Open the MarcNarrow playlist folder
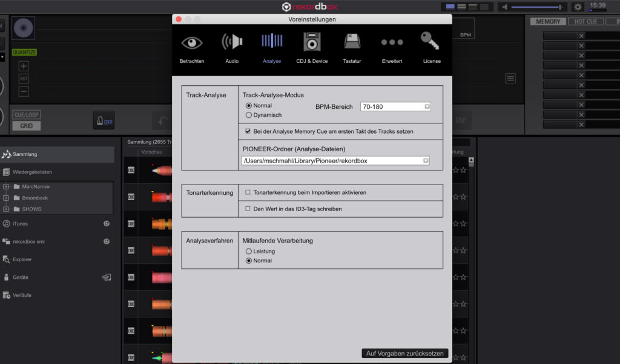Screen dimensions: 620x364 [36, 186]
